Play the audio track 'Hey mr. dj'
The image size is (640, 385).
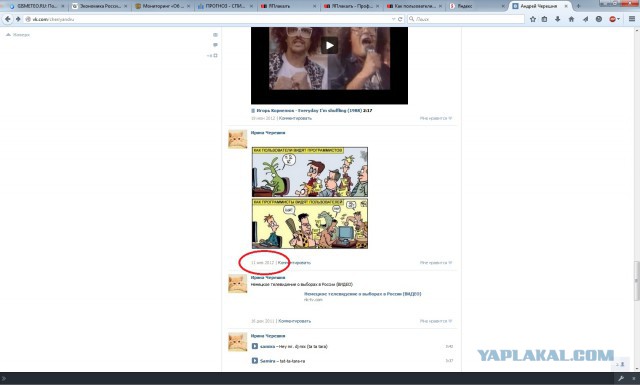(x=255, y=346)
